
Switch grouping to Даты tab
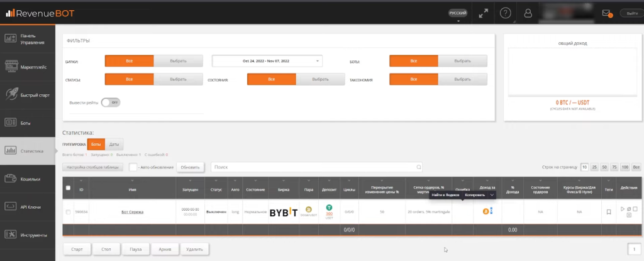click(114, 145)
